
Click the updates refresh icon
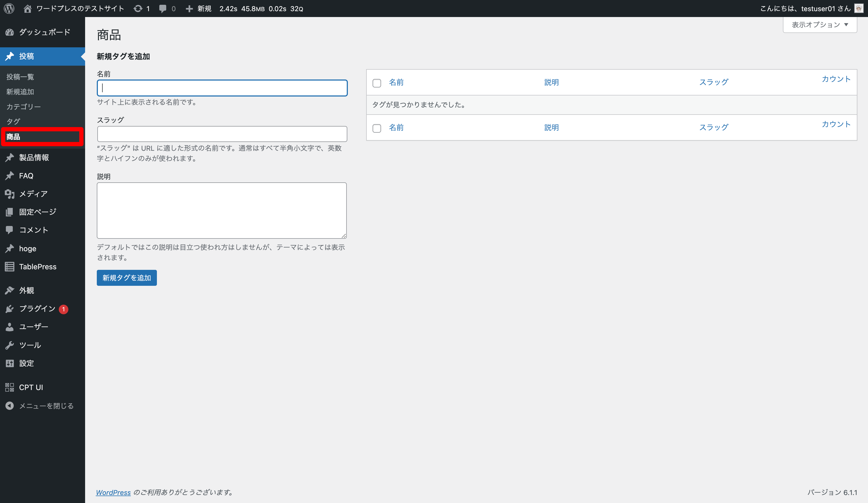pos(138,8)
